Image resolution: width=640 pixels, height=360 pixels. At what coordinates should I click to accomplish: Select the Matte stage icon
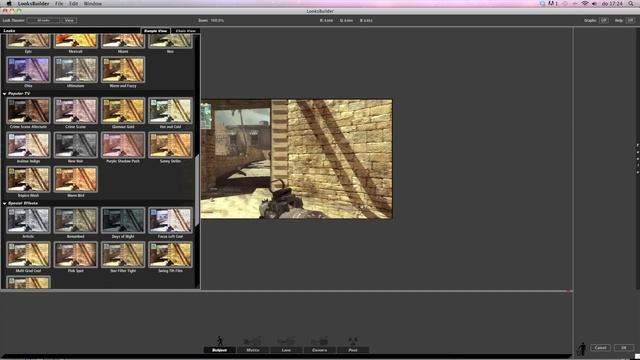click(253, 341)
